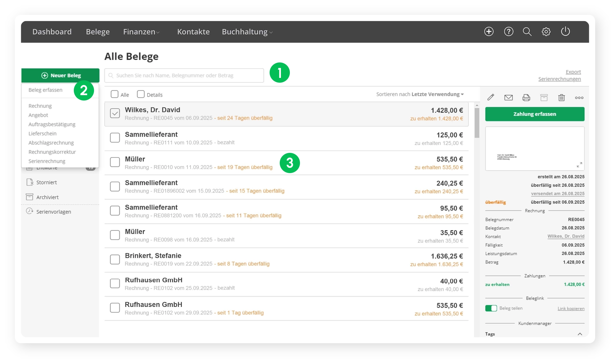Image resolution: width=616 pixels, height=364 pixels.
Task: Turn off the Beleg teilen toggle
Action: point(491,308)
